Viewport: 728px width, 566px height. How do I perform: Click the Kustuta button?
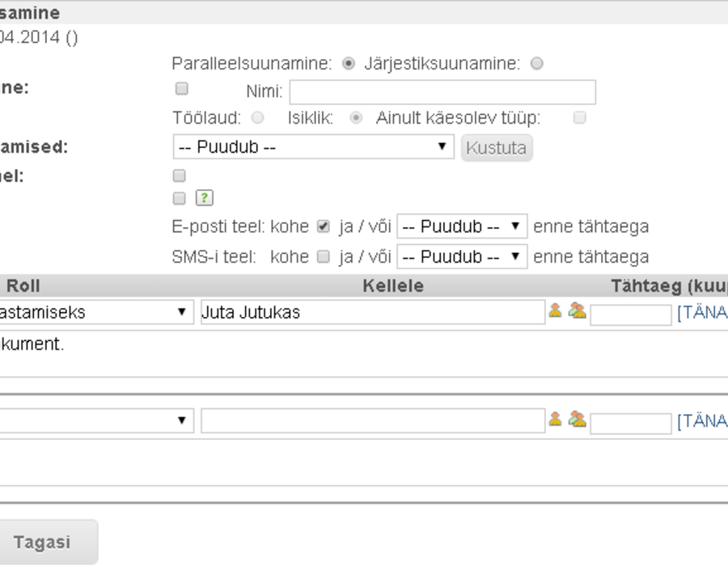click(497, 148)
